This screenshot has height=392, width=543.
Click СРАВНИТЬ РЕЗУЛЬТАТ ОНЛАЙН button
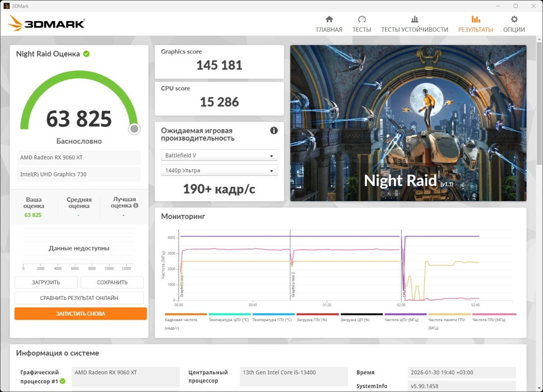pos(79,298)
